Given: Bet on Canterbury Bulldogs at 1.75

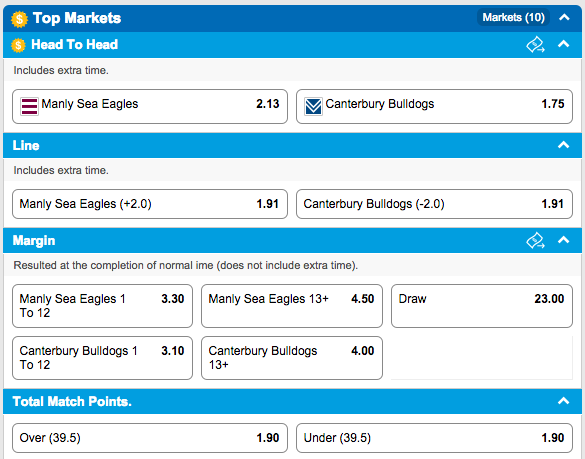Looking at the screenshot, I should point(434,106).
